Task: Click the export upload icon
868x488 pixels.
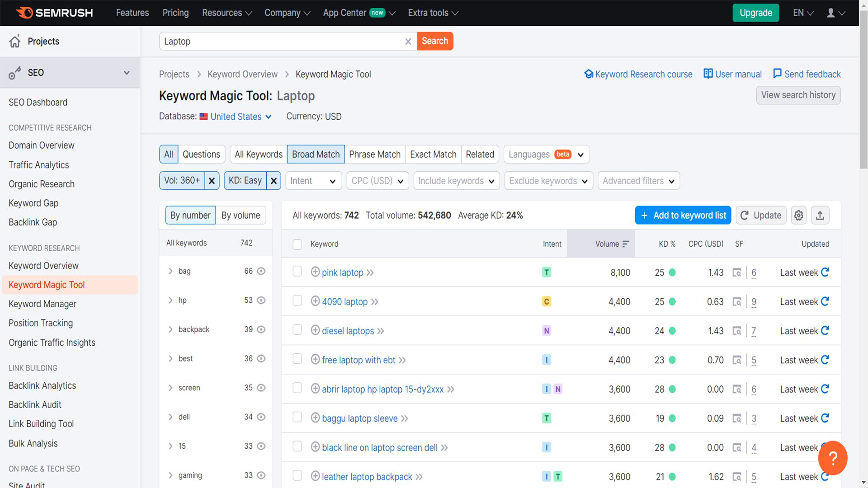Action: (x=820, y=216)
